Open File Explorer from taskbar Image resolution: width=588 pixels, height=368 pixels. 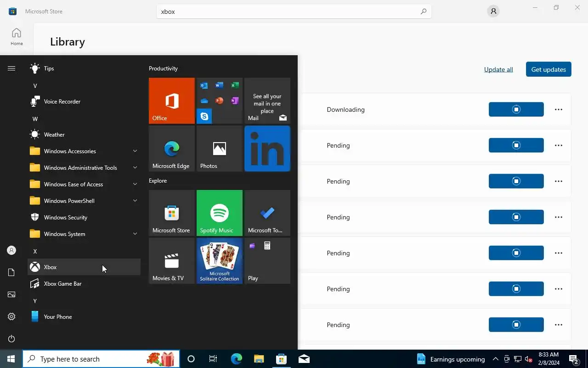click(x=259, y=359)
